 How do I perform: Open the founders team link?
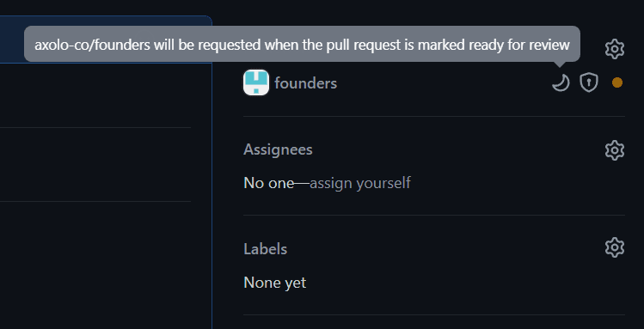pyautogui.click(x=305, y=83)
